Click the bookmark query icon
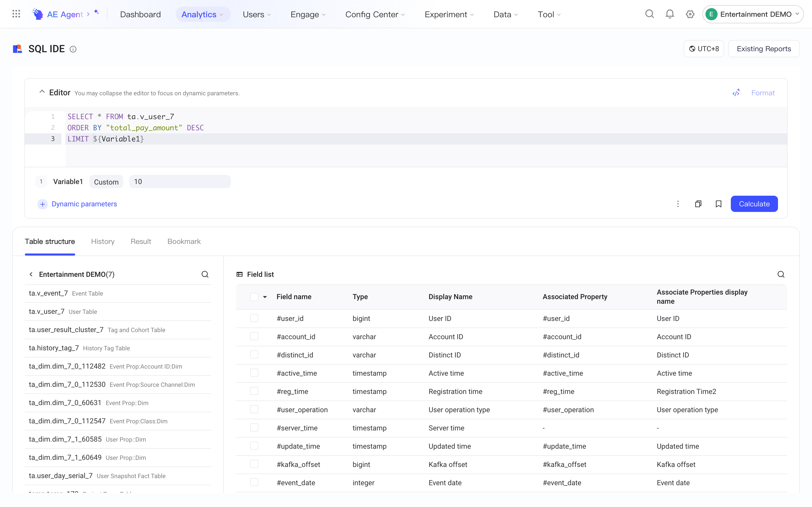This screenshot has width=812, height=507. [x=718, y=204]
